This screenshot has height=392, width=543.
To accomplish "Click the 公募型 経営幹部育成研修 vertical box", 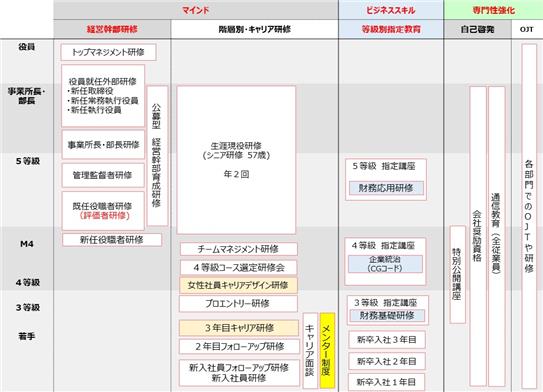I will pos(158,156).
